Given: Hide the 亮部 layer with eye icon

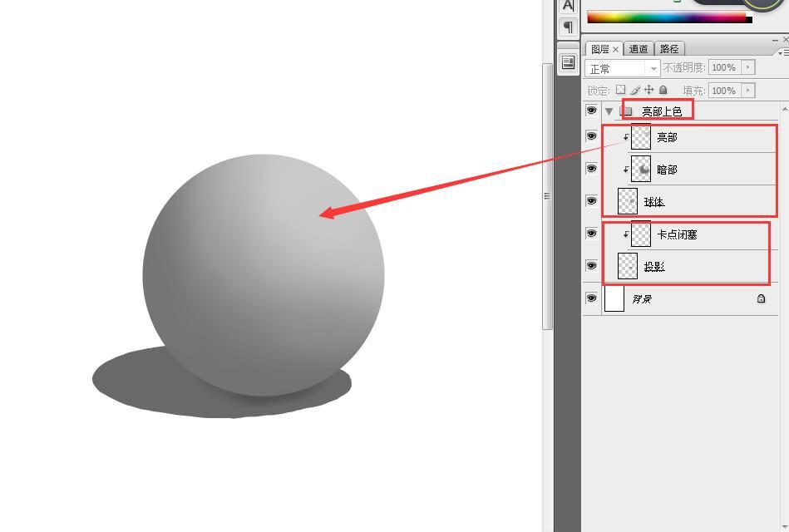Looking at the screenshot, I should (591, 136).
